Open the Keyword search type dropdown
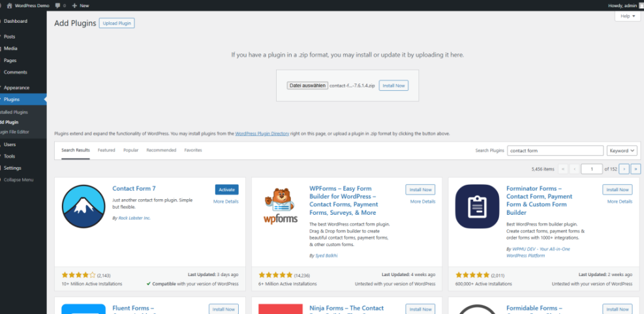Screen dimensions: 644x314 click(622, 151)
